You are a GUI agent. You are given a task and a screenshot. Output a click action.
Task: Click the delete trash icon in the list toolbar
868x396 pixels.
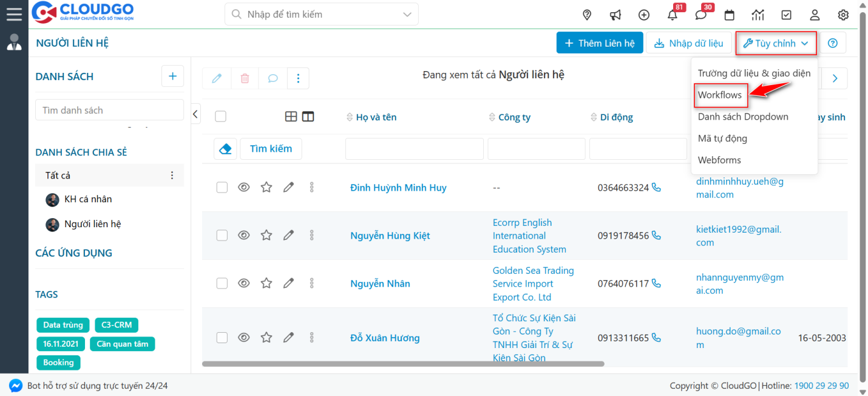(x=245, y=78)
